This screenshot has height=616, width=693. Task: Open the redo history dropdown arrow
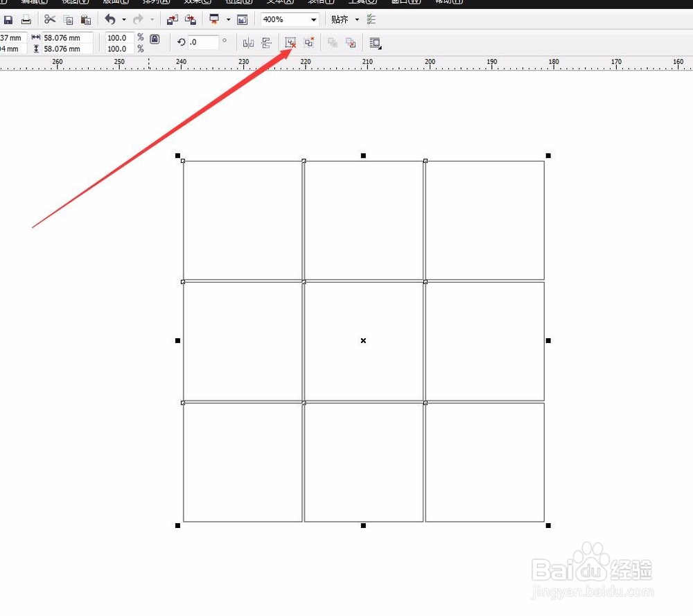point(152,20)
